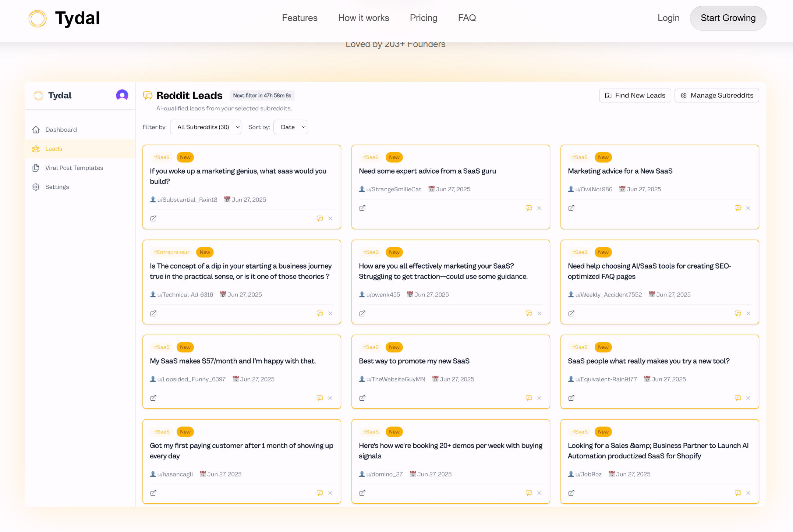Click reply chat icon on u/owenk455's lead card
Screen dimensions: 793x532
529,313
